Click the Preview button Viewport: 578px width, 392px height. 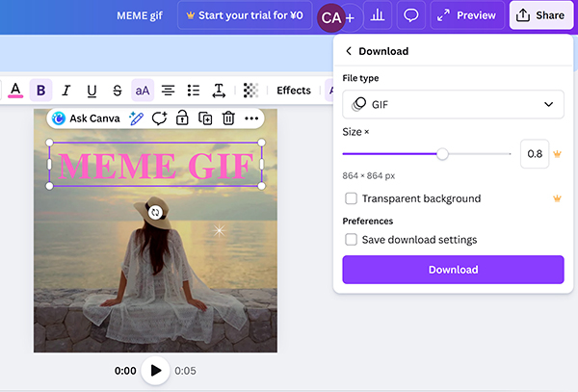(467, 15)
